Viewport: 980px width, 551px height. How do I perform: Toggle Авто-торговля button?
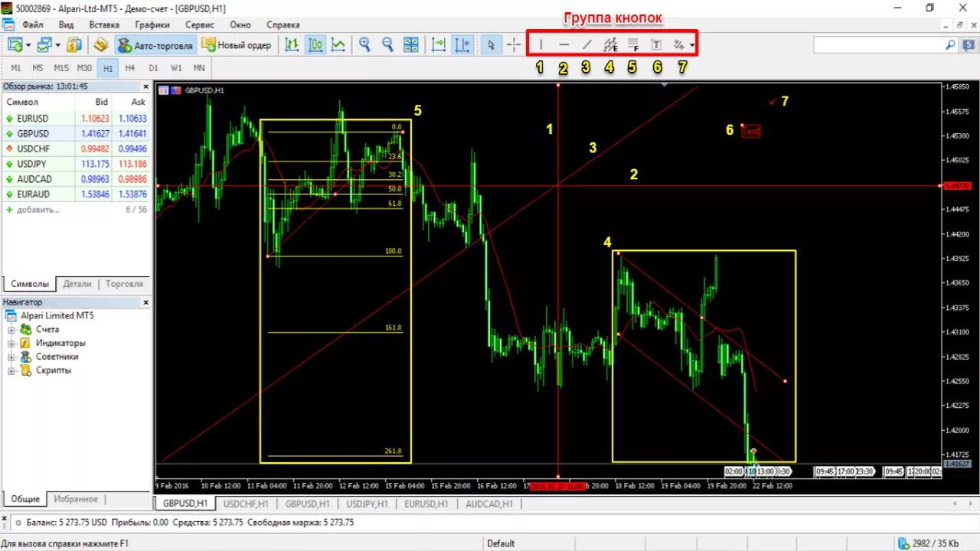tap(155, 45)
